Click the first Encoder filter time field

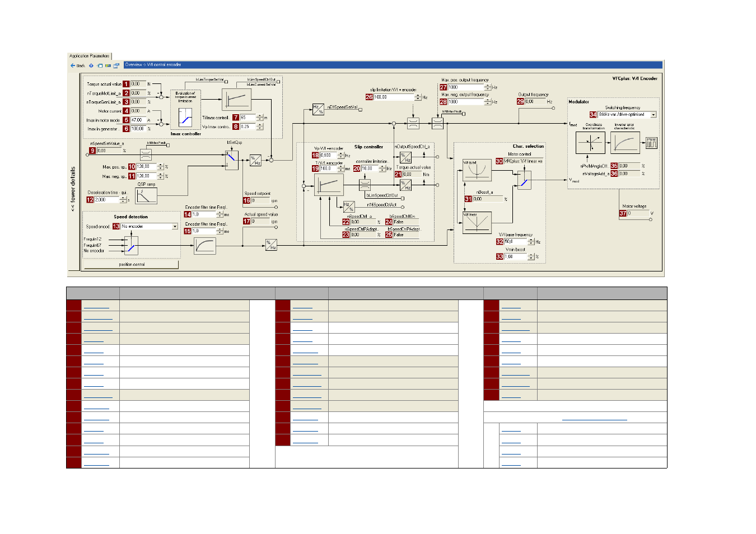click(204, 214)
